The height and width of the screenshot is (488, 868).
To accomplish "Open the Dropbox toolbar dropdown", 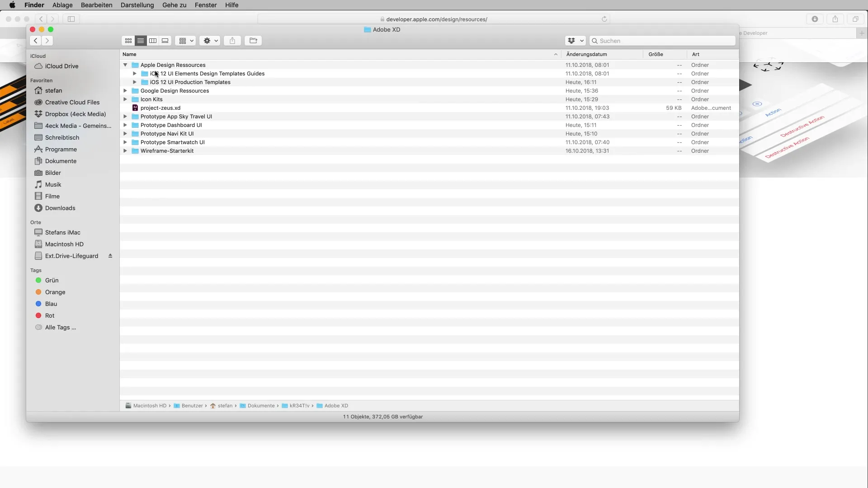I will click(x=576, y=41).
